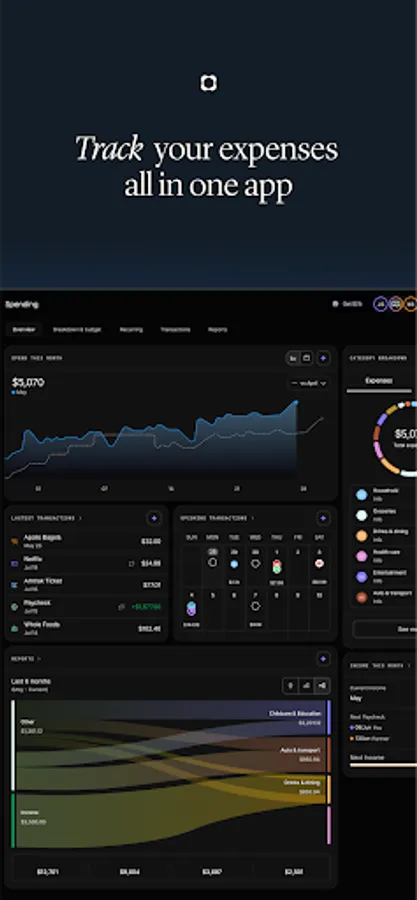The image size is (417, 900).
Task: Click the Paycheck category icon
Action: pyautogui.click(x=15, y=607)
